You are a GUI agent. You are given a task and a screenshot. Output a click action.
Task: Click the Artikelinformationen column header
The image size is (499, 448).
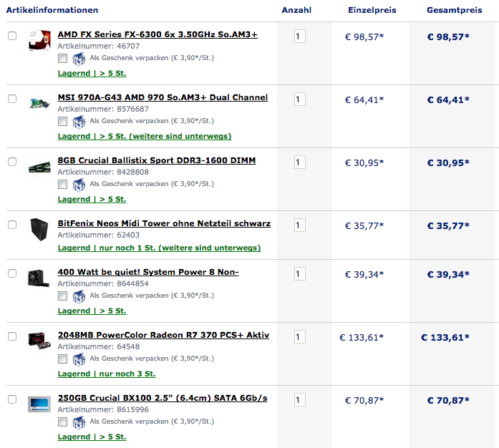pos(52,10)
